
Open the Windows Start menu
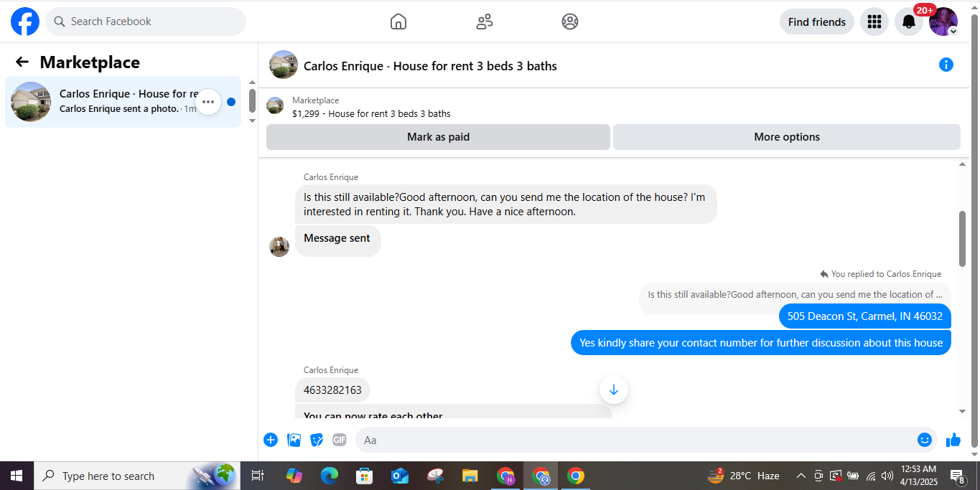click(16, 476)
